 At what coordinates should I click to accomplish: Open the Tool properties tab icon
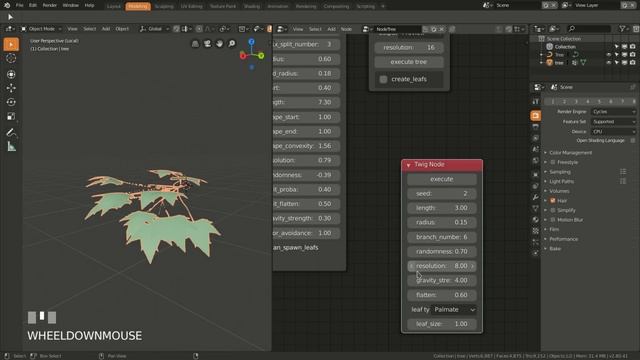(536, 102)
